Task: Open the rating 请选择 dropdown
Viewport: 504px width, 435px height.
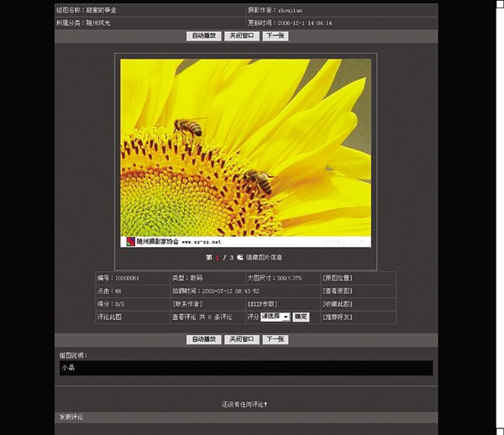Action: pyautogui.click(x=275, y=317)
